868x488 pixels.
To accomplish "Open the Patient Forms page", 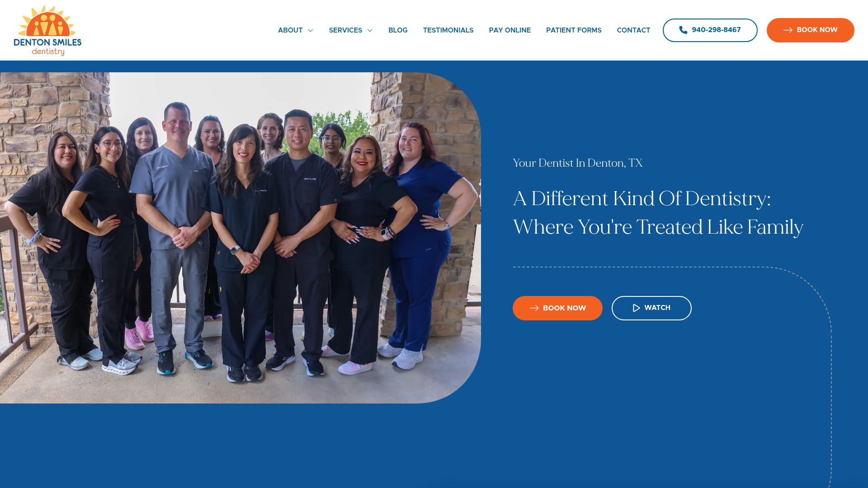I will [x=574, y=30].
